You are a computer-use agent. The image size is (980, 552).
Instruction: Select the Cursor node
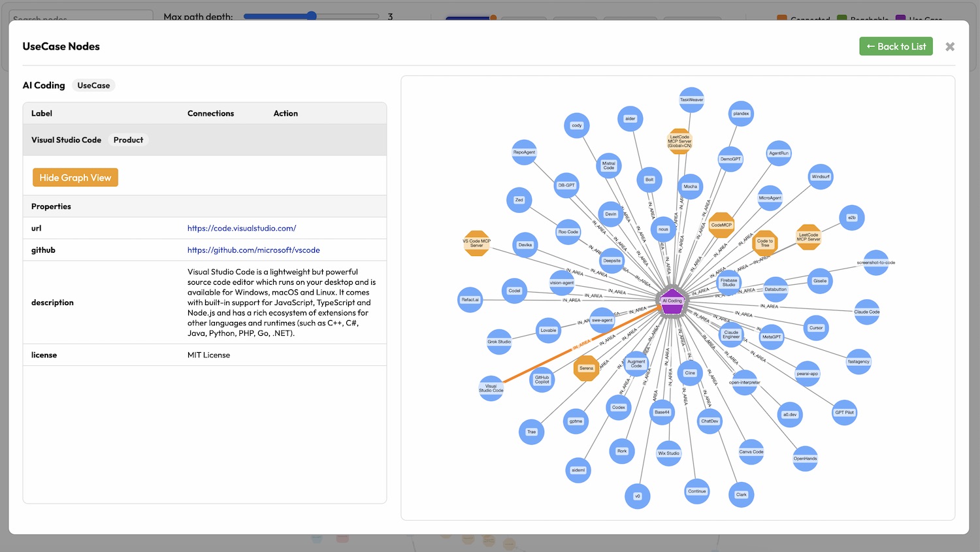(x=816, y=328)
